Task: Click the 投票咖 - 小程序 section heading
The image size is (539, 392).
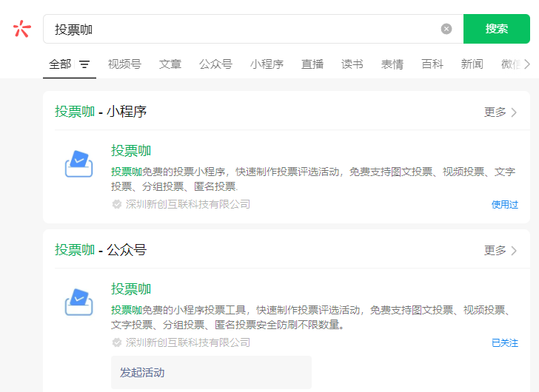Action: pyautogui.click(x=101, y=112)
